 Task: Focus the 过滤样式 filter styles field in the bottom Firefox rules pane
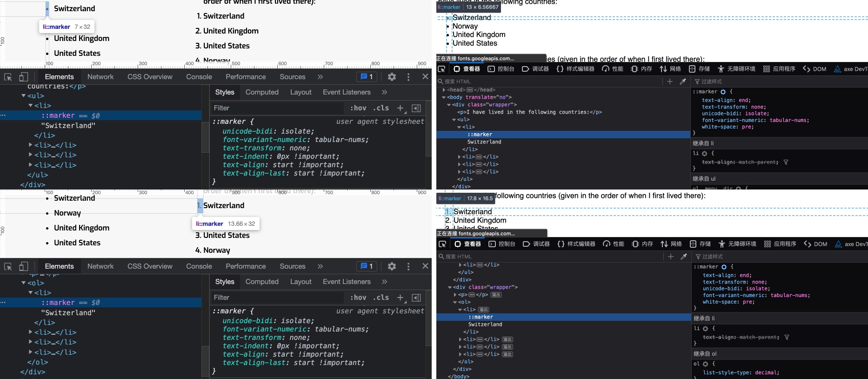click(781, 257)
